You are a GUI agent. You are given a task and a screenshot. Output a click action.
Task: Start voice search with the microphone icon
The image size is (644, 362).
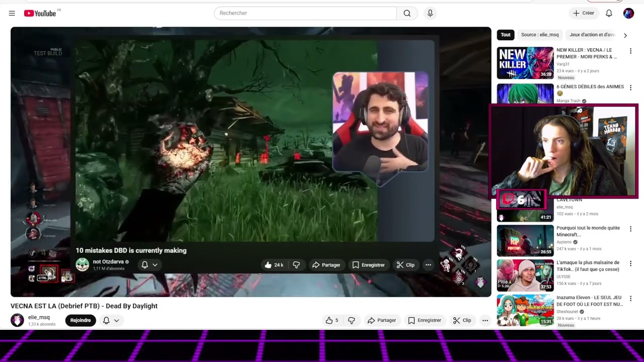click(430, 13)
